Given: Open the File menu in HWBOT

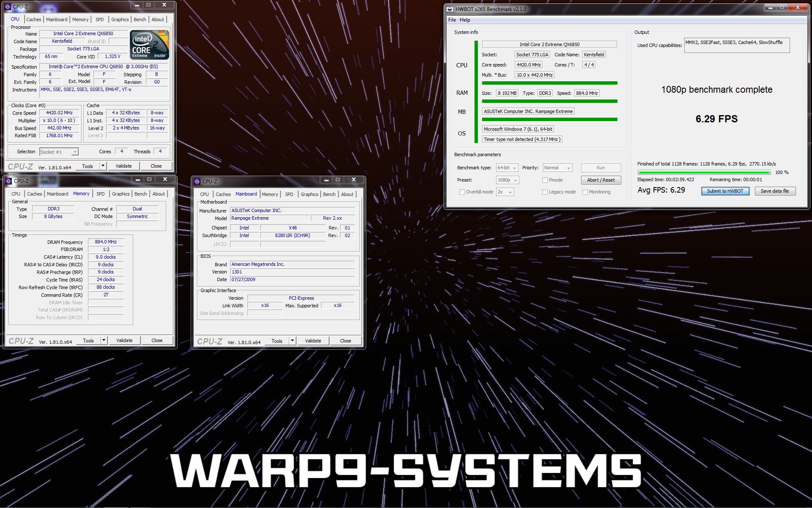Looking at the screenshot, I should click(x=452, y=20).
